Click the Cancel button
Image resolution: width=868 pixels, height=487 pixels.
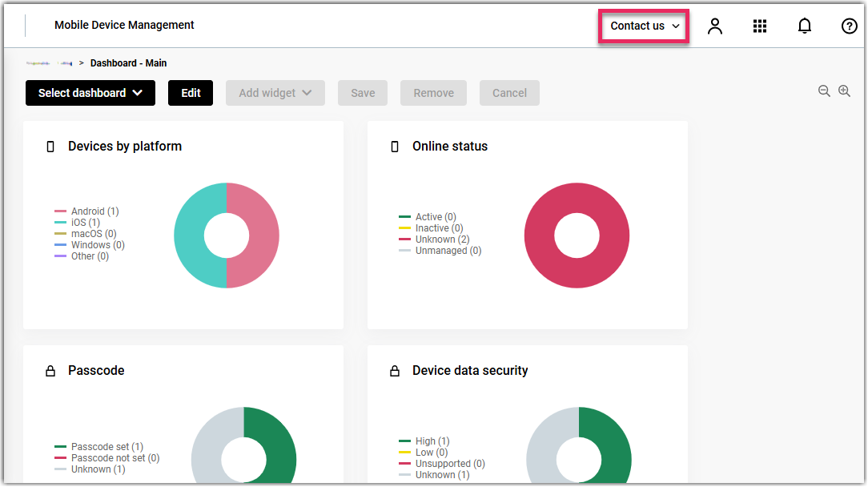point(509,93)
